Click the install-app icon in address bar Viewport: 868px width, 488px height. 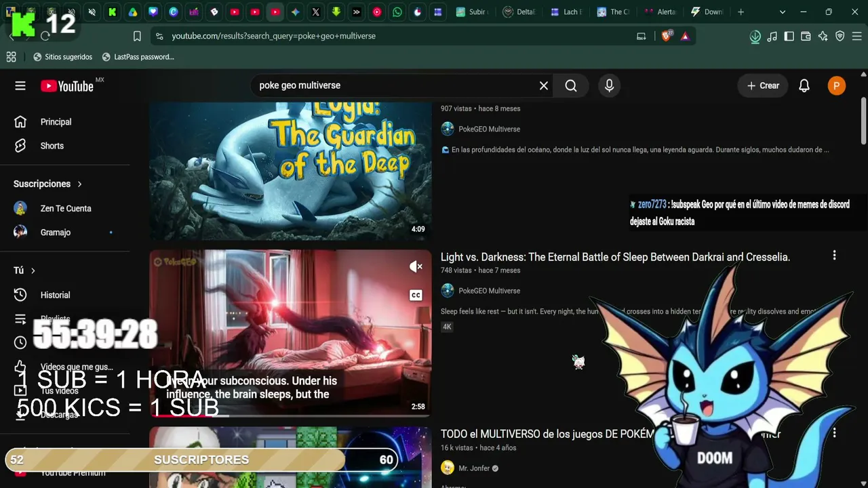click(x=641, y=36)
